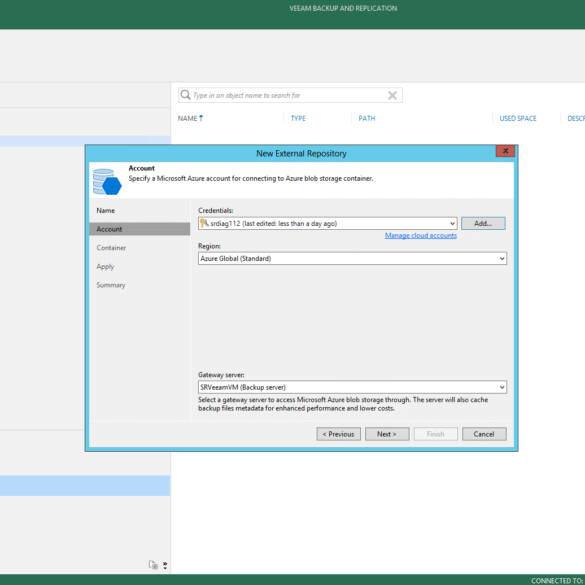Open the Gateway server dropdown
This screenshot has width=585, height=585.
(502, 387)
